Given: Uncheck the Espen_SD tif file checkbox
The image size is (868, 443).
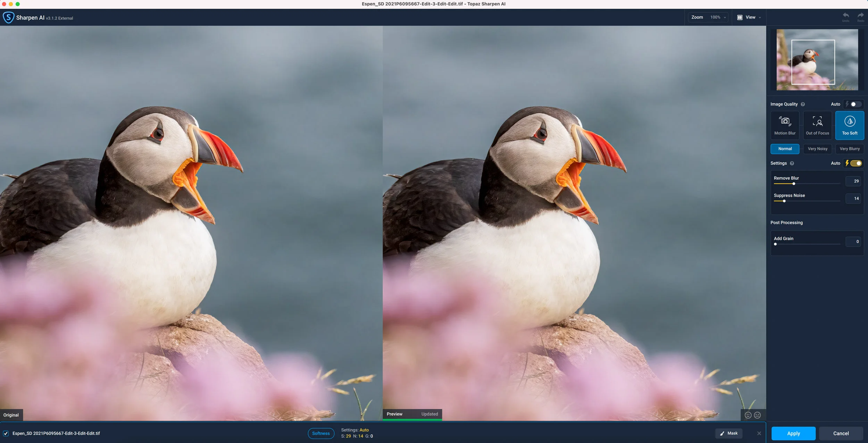Looking at the screenshot, I should click(6, 433).
